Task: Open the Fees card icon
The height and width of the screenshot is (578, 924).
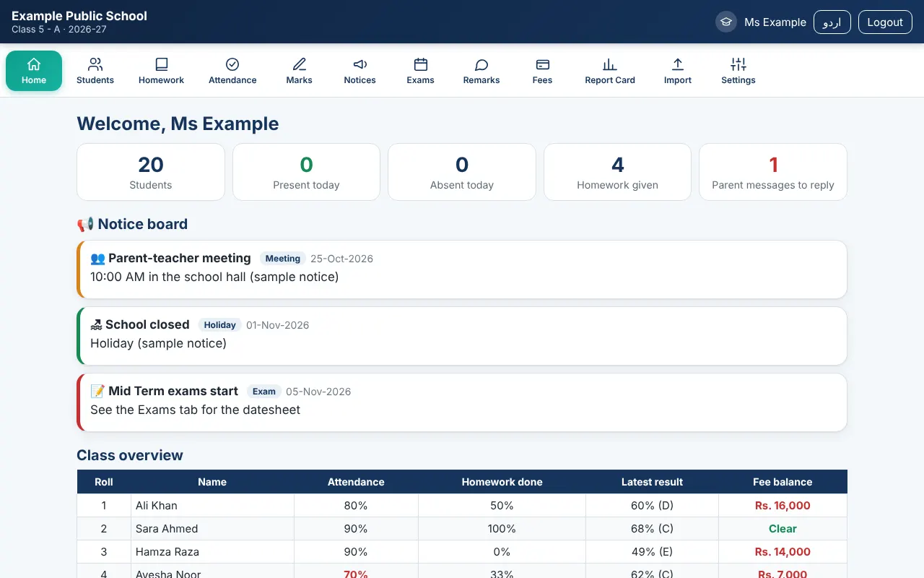Action: [x=542, y=64]
